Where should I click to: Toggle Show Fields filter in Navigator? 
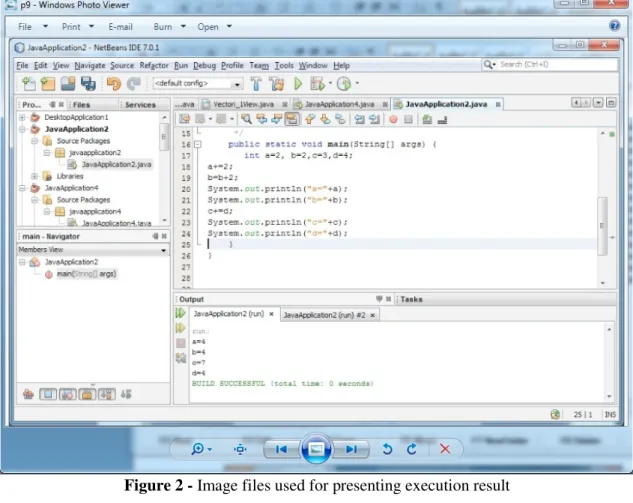click(48, 394)
